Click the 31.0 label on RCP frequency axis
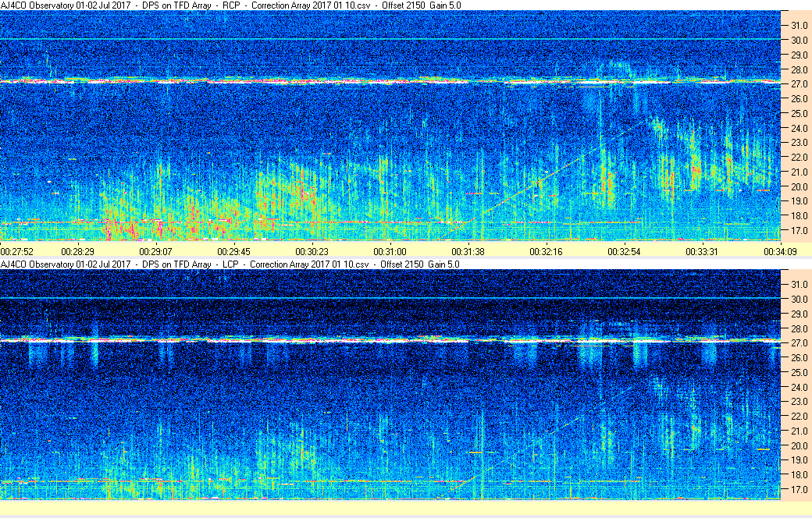Viewport: 812px width, 518px height. 799,26
